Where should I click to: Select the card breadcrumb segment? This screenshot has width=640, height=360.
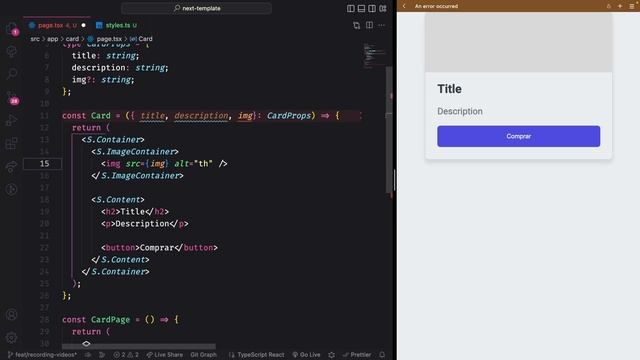click(x=72, y=39)
